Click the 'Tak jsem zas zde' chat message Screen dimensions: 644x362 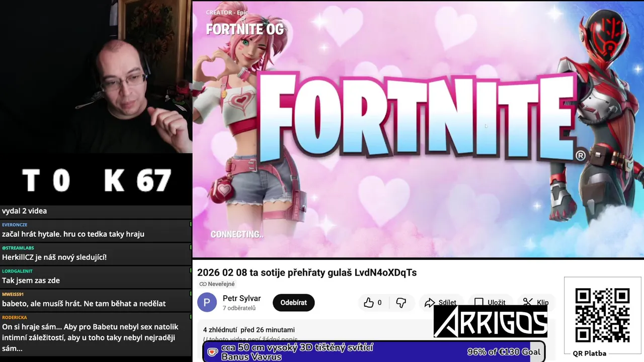pos(31,281)
